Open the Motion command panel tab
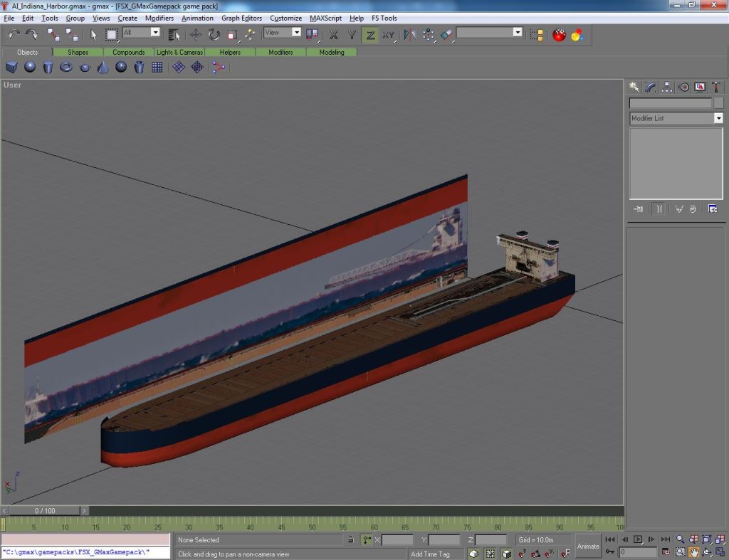This screenshot has width=729, height=560. pos(683,87)
